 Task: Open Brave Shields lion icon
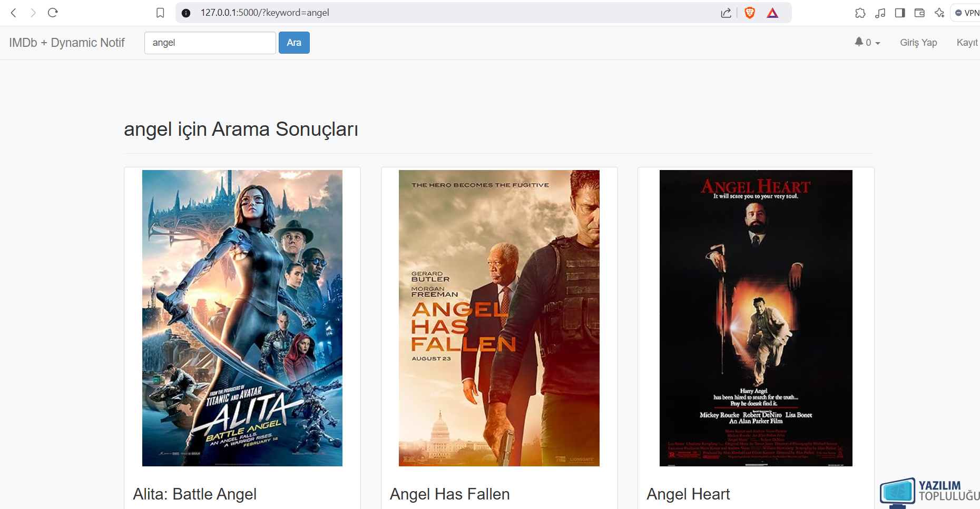point(750,13)
